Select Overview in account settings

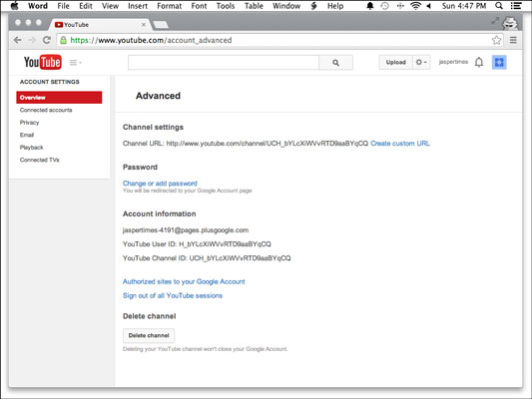point(59,98)
